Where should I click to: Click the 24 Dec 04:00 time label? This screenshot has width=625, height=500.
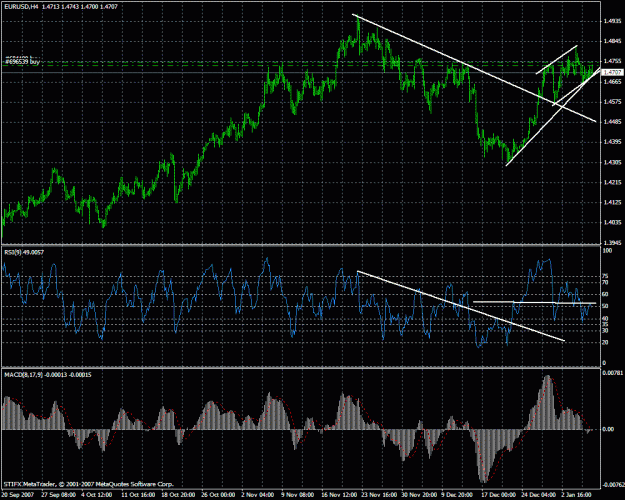pos(539,494)
